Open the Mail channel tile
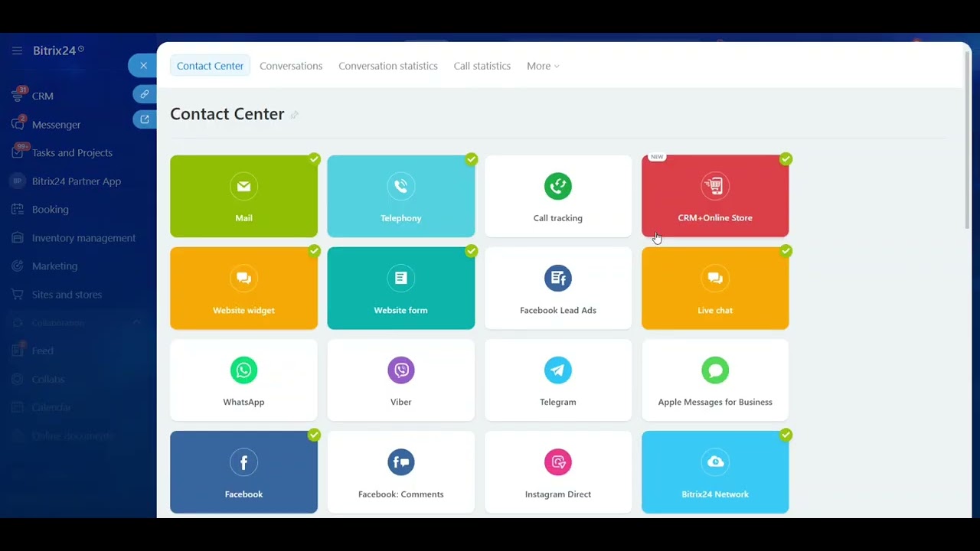 [243, 197]
